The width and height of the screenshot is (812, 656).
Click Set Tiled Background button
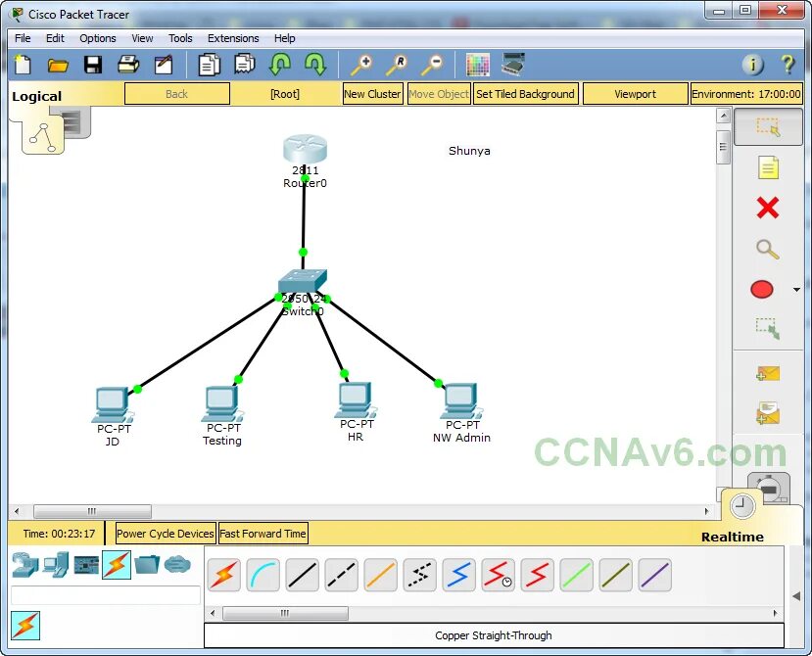click(525, 94)
